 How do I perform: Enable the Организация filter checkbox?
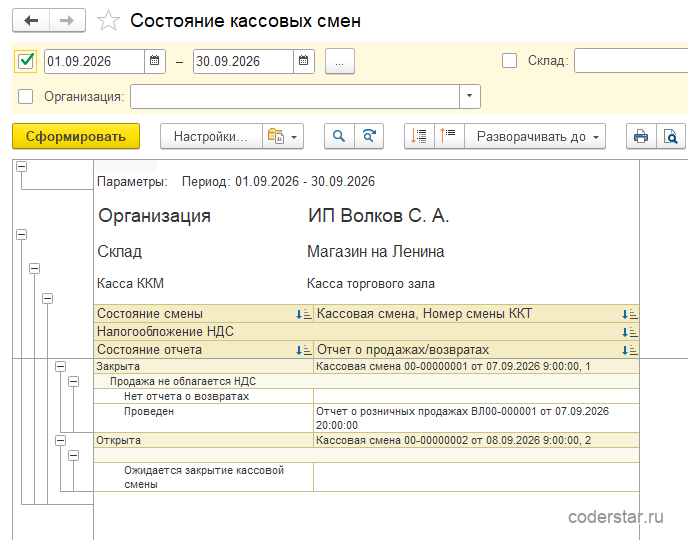pyautogui.click(x=25, y=97)
